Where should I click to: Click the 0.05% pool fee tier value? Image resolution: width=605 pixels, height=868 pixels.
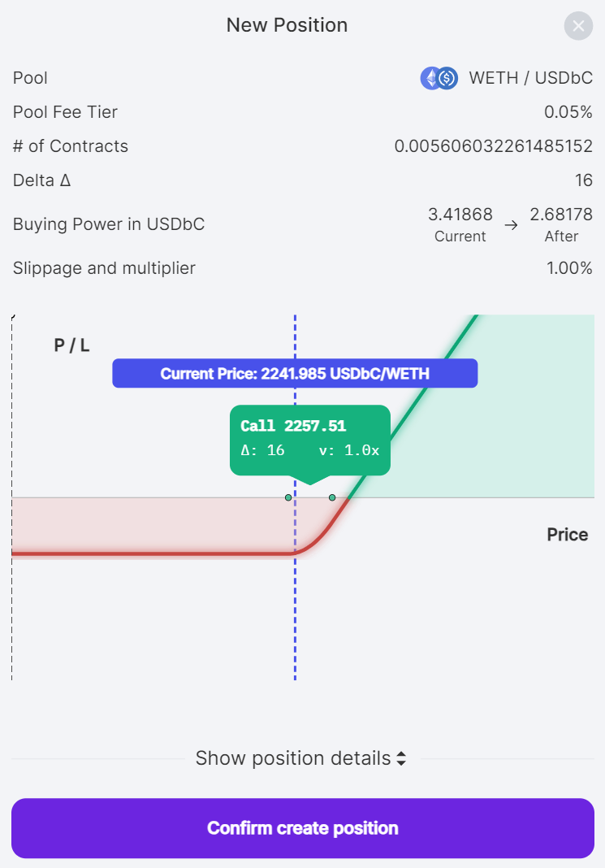(568, 112)
